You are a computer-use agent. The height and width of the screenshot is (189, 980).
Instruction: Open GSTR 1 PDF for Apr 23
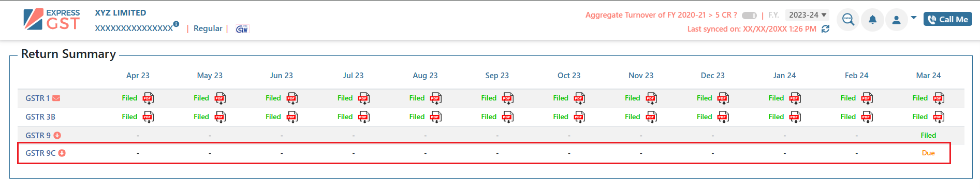tap(148, 98)
